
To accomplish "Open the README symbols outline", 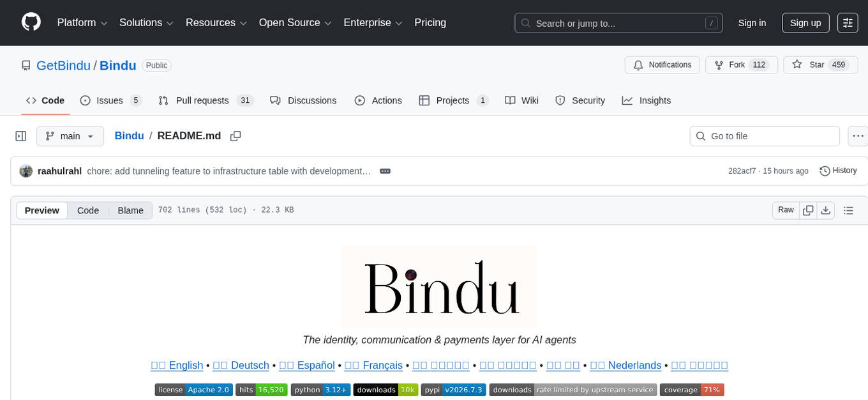I will [x=849, y=210].
